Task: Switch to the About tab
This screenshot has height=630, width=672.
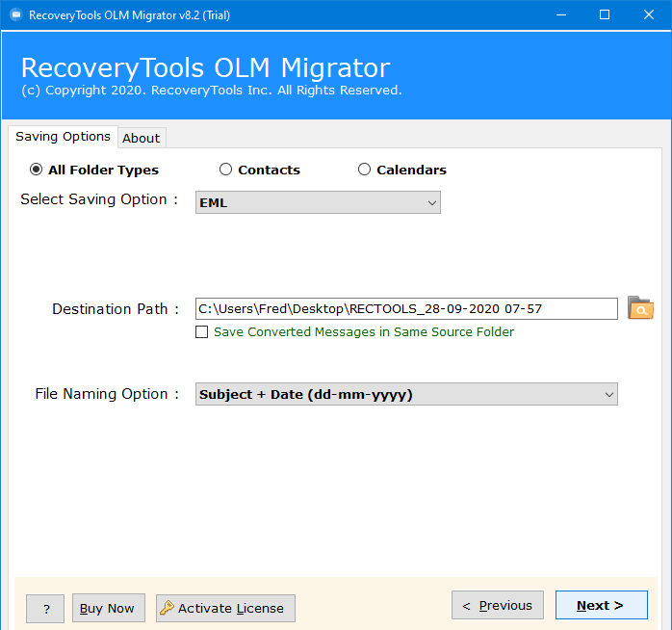Action: [x=142, y=138]
